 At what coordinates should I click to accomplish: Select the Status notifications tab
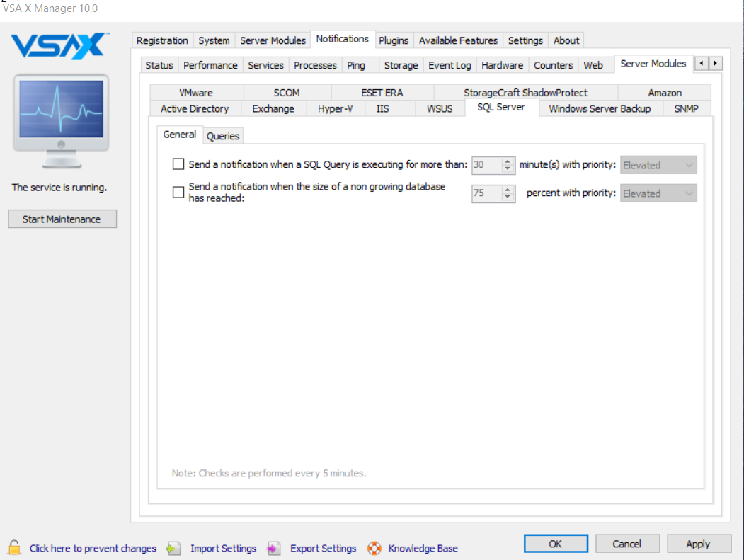159,65
